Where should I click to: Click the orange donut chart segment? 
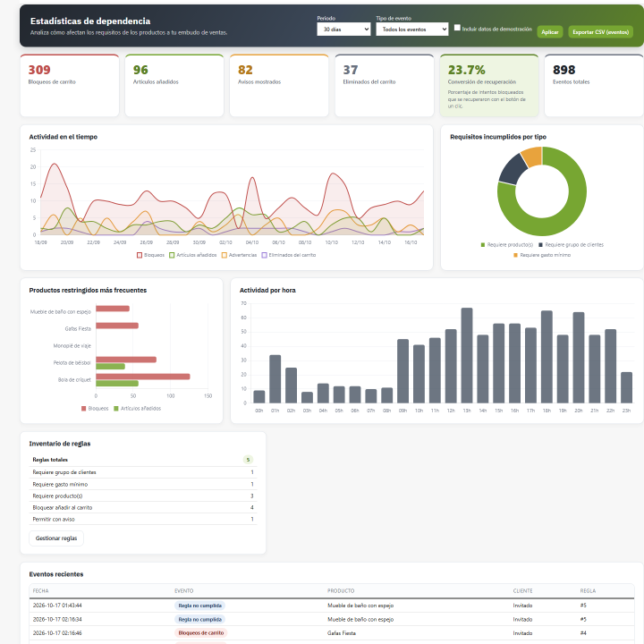(x=533, y=156)
